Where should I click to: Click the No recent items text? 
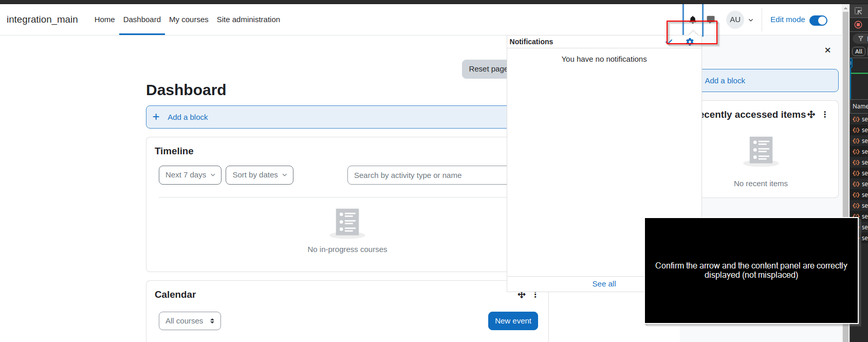pyautogui.click(x=761, y=184)
